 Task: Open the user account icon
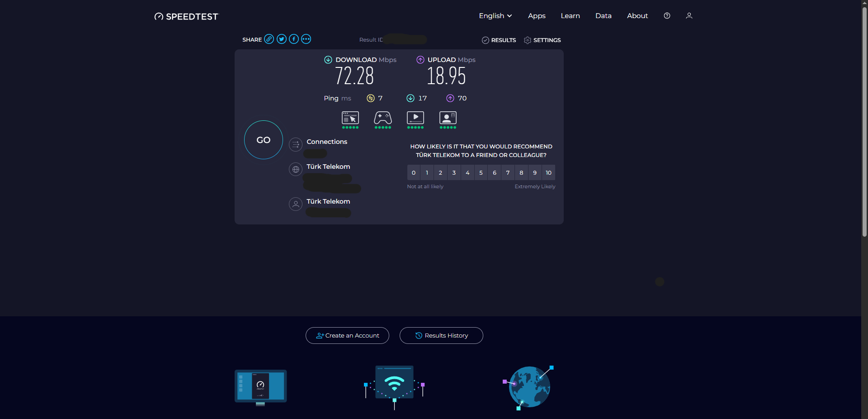[x=689, y=15]
